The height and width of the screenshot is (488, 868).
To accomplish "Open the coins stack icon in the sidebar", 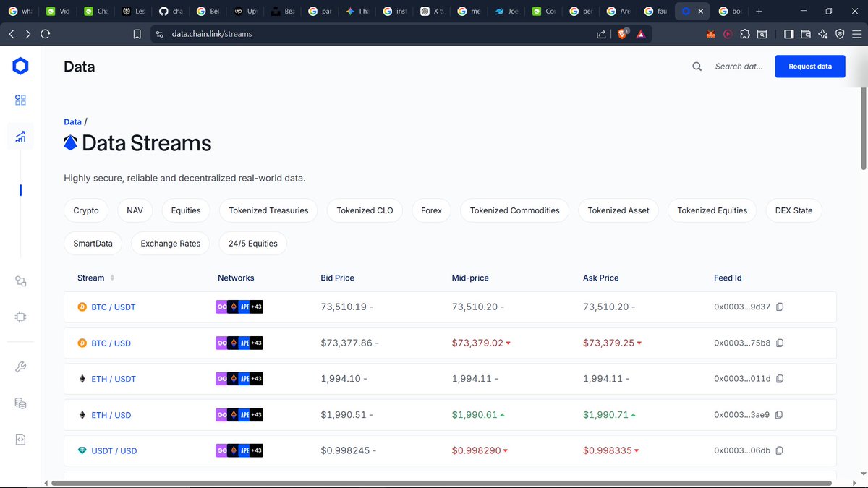I will [x=20, y=403].
